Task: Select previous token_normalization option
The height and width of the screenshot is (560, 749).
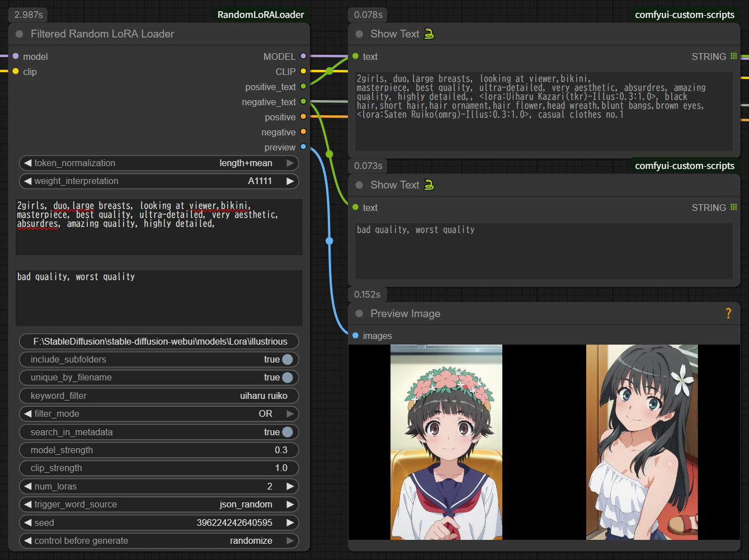Action: point(27,163)
